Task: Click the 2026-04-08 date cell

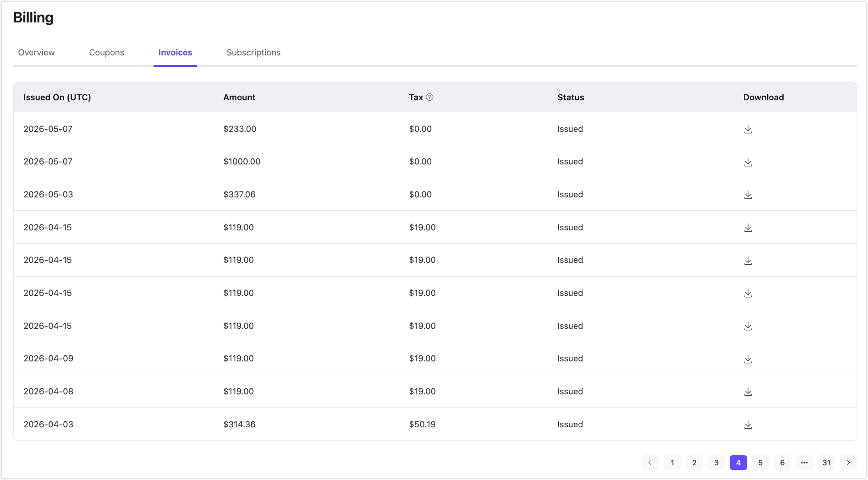Action: tap(48, 392)
